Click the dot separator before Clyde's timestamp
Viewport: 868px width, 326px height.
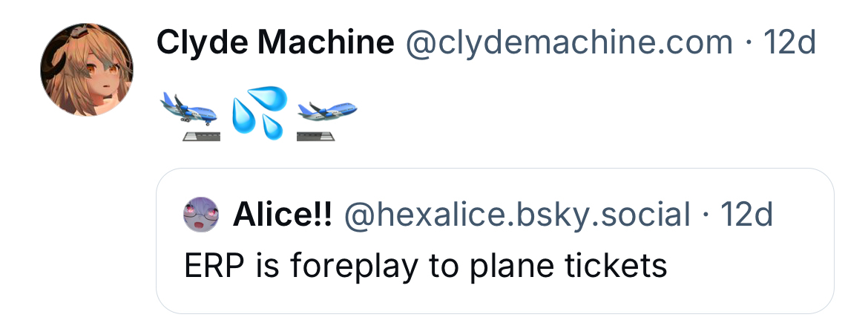(748, 44)
